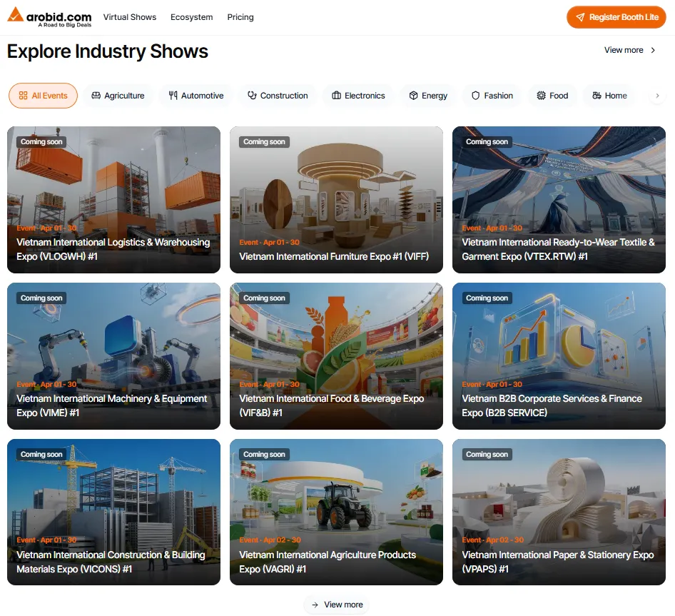Click the Food category icon
This screenshot has height=616, width=675.
541,96
